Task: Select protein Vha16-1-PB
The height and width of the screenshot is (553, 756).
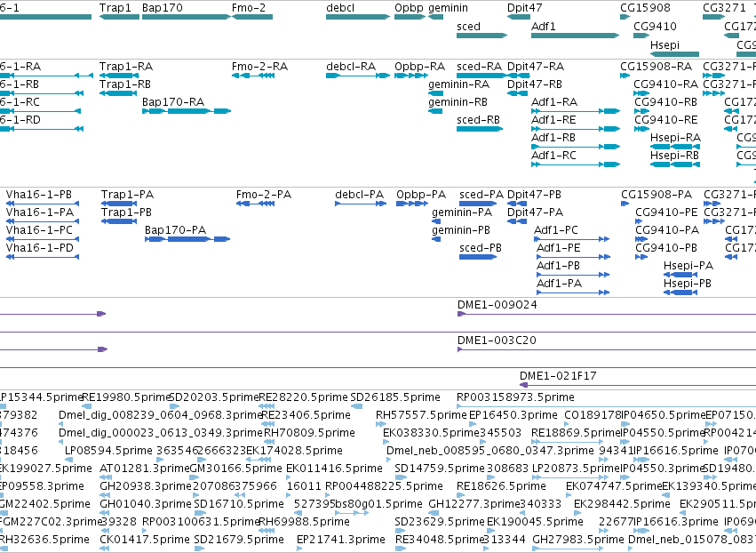Action: pos(39,195)
